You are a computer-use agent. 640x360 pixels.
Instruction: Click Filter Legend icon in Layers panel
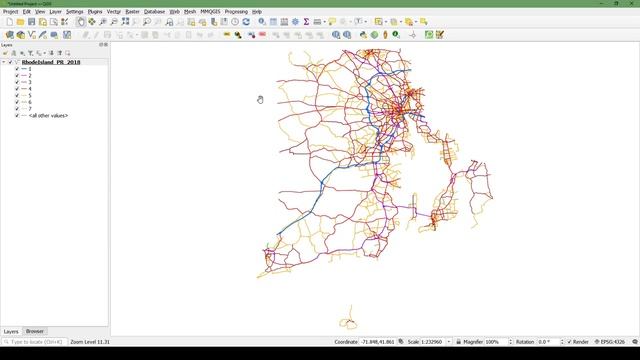[x=31, y=53]
